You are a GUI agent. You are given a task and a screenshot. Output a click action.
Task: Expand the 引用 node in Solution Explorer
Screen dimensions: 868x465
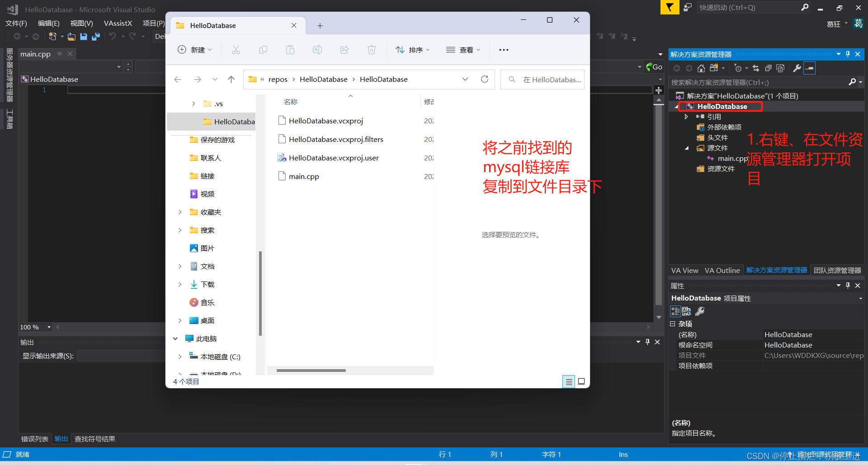pyautogui.click(x=686, y=117)
